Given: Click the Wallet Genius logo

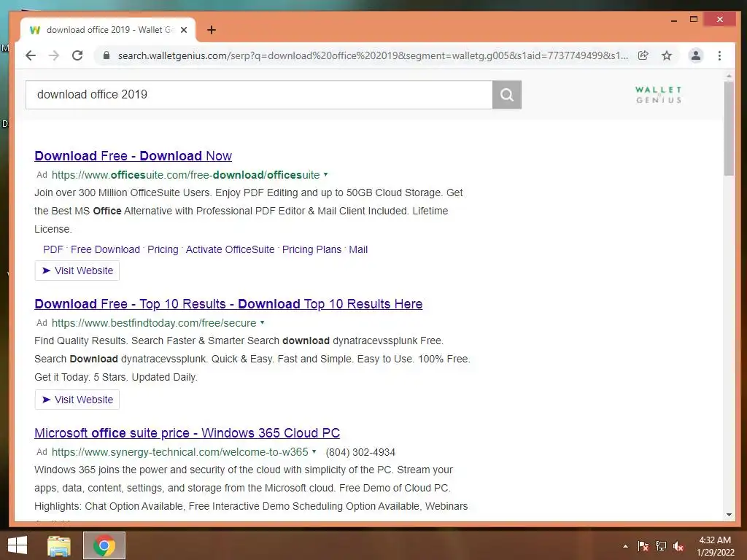Looking at the screenshot, I should pos(659,95).
